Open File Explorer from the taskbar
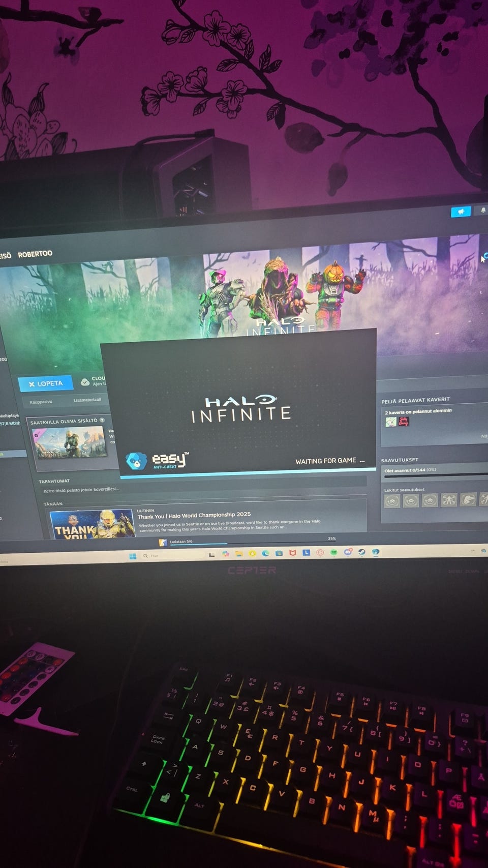The image size is (488, 868). click(238, 554)
